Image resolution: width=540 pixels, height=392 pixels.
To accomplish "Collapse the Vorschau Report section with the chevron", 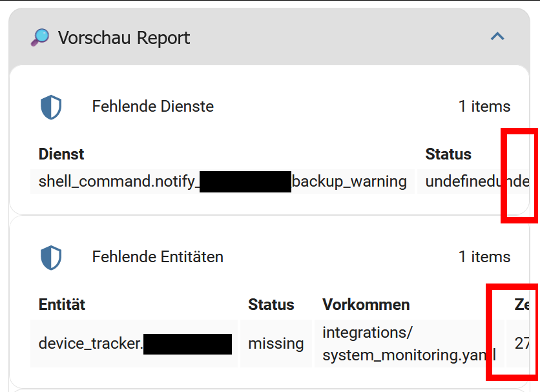I will (497, 37).
